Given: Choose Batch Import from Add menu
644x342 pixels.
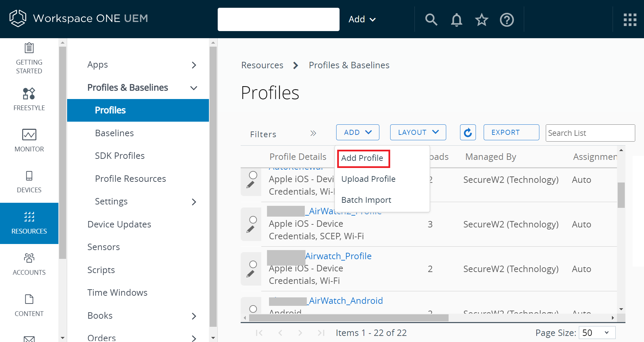Looking at the screenshot, I should tap(366, 200).
